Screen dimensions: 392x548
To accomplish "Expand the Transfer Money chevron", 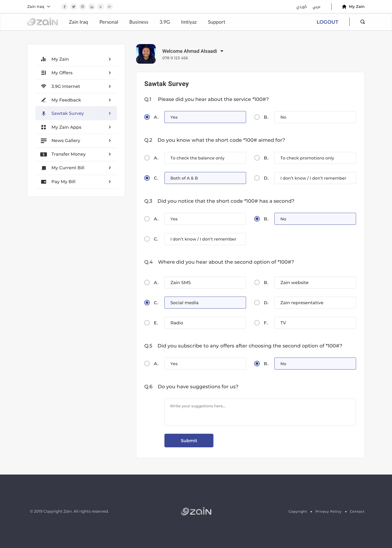I will 110,154.
